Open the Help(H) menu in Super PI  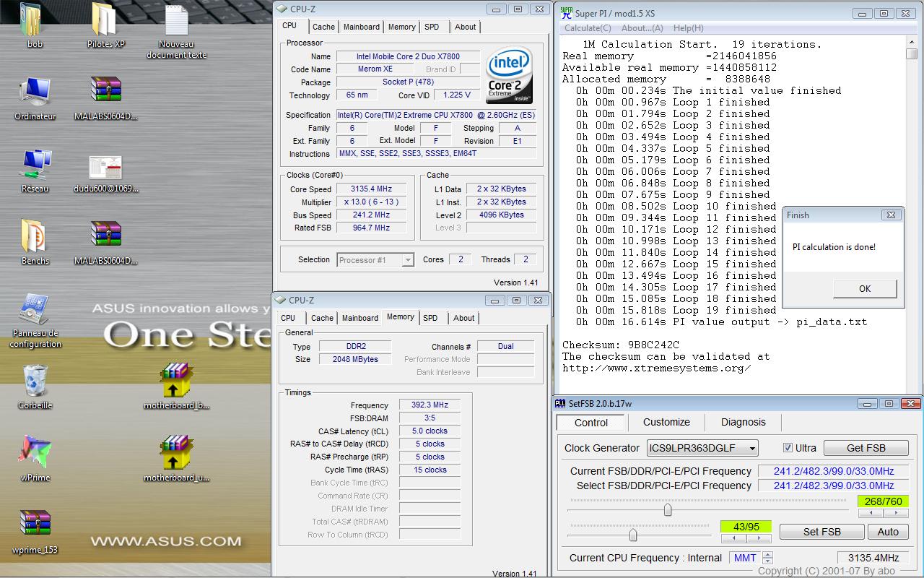(x=688, y=28)
